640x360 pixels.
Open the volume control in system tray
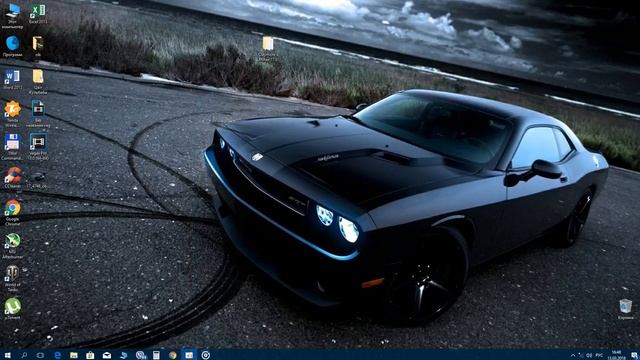589,356
